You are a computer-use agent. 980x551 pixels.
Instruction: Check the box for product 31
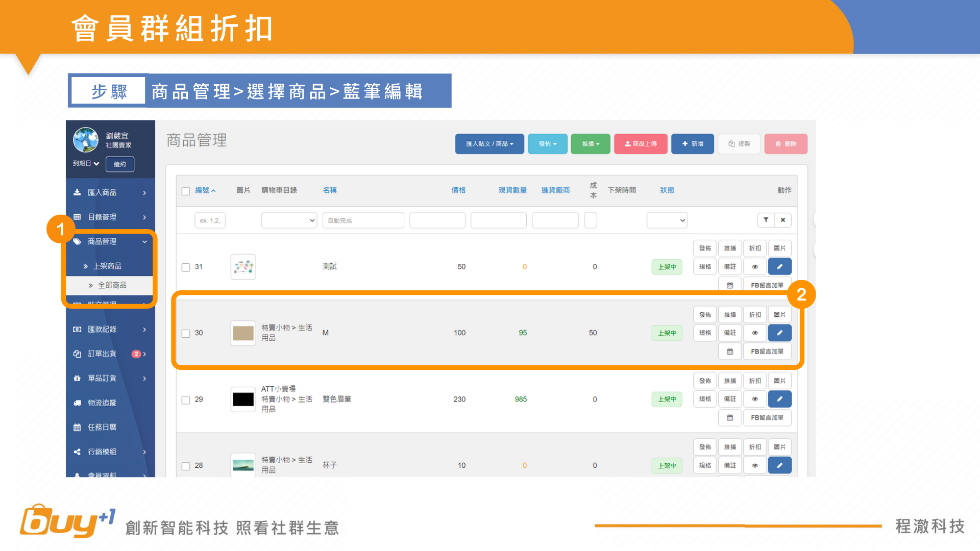186,267
